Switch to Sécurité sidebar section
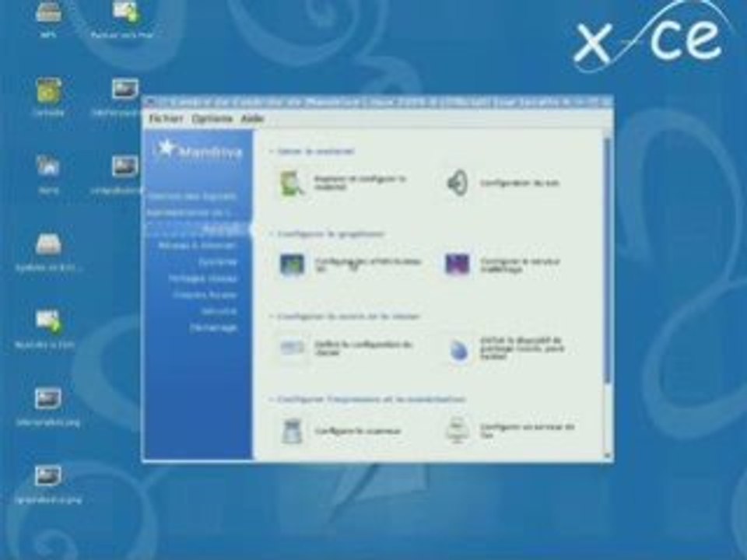Image resolution: width=747 pixels, height=560 pixels. click(x=219, y=311)
